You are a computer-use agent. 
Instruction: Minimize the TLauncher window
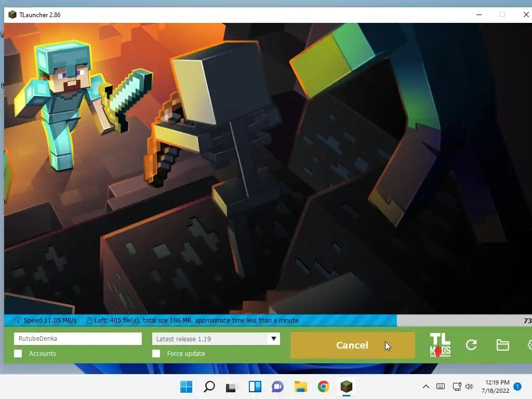(x=478, y=15)
